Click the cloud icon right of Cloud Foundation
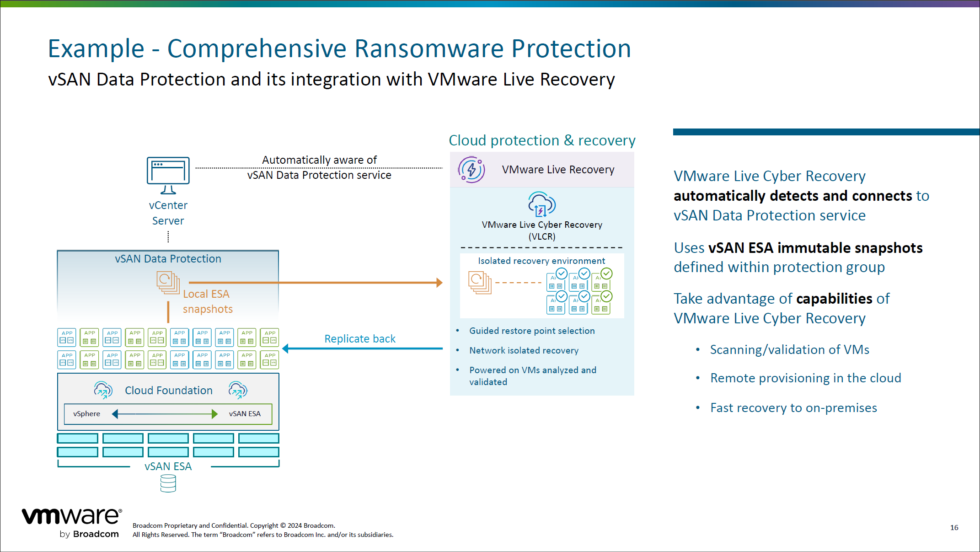Image resolution: width=980 pixels, height=552 pixels. click(x=237, y=390)
